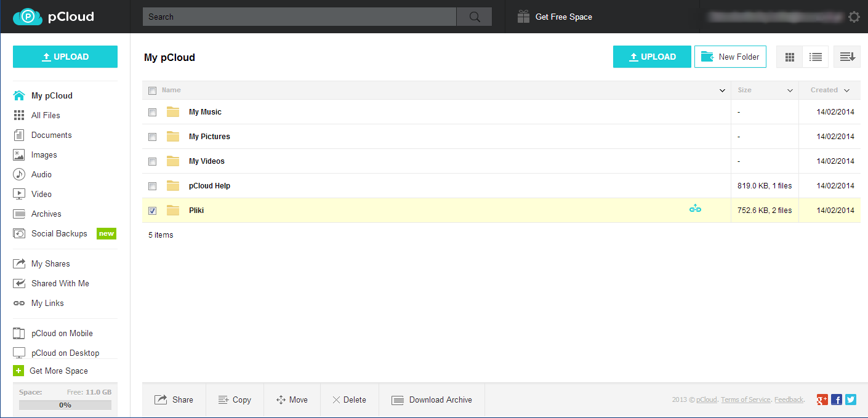Open Documents in the sidebar

(x=51, y=135)
